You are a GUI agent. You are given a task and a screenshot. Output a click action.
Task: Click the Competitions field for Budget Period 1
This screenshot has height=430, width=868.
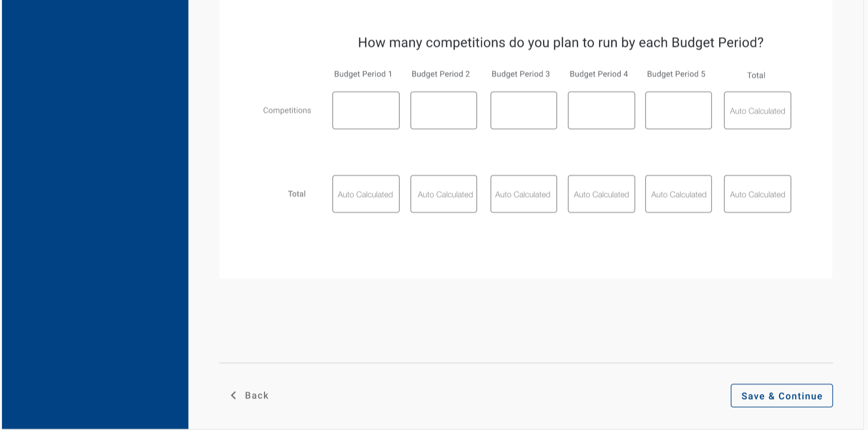pyautogui.click(x=366, y=111)
